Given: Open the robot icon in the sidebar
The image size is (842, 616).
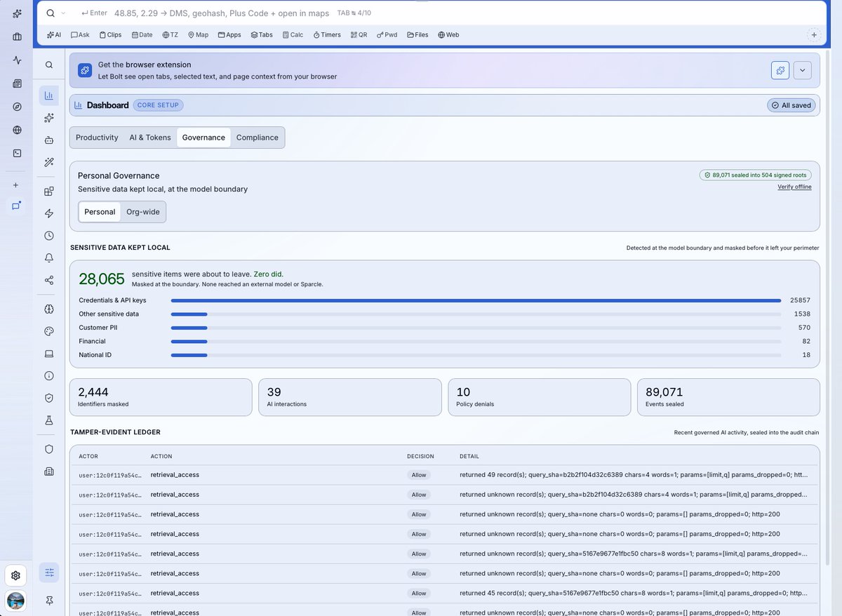Looking at the screenshot, I should click(49, 140).
